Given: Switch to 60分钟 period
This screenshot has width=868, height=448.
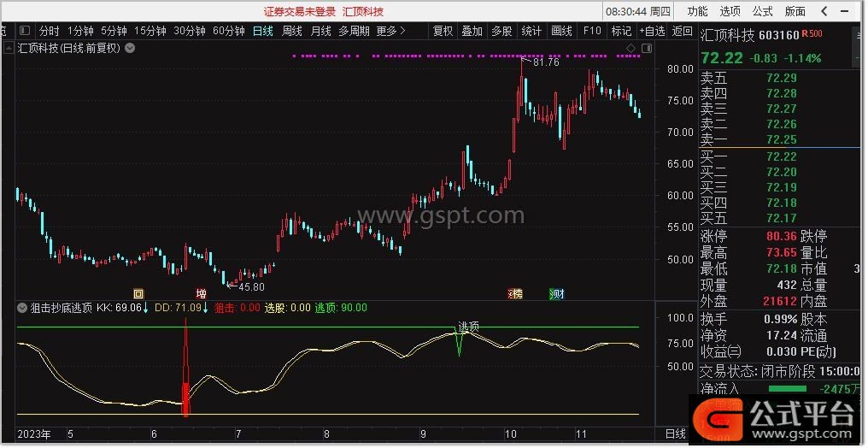Looking at the screenshot, I should tap(229, 31).
